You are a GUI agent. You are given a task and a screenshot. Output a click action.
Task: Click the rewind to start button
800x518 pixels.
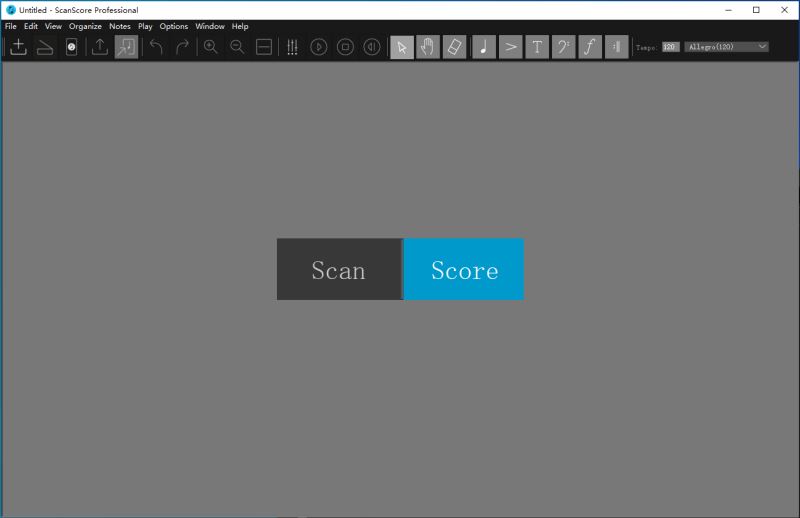[x=372, y=47]
